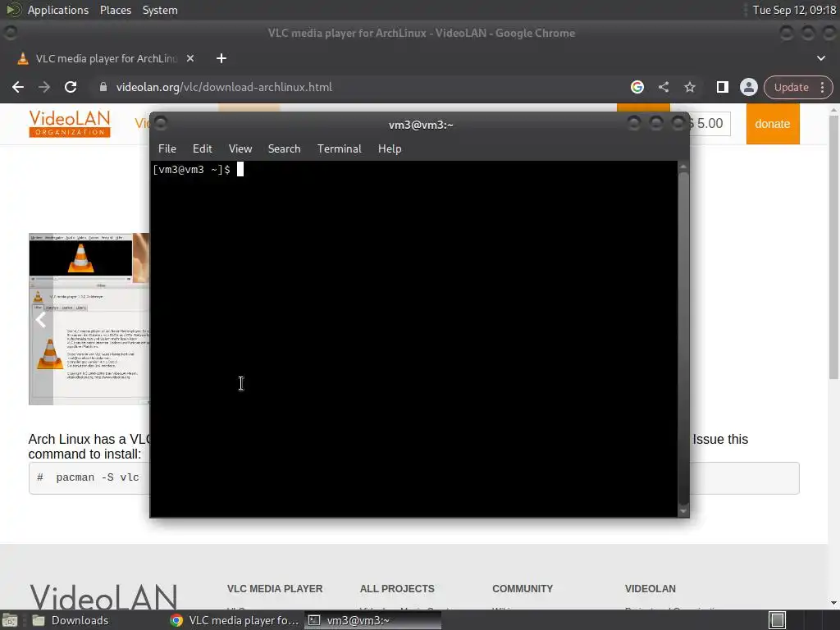Click the VLC screenshot thumbnail
840x630 pixels.
coord(89,319)
